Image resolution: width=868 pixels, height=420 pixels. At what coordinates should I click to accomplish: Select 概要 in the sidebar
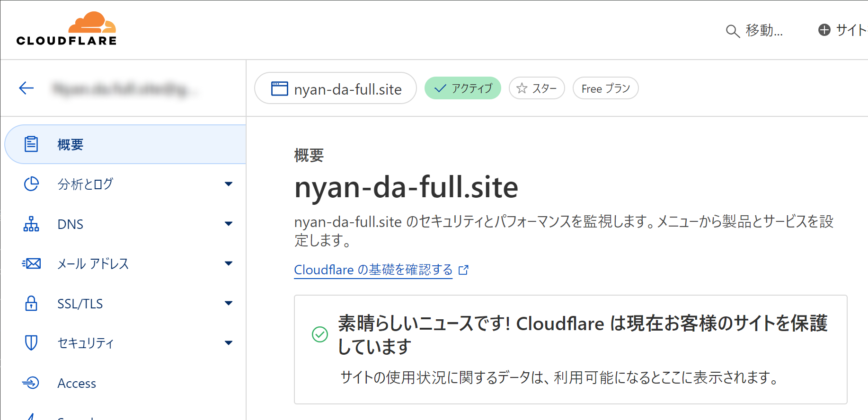125,144
